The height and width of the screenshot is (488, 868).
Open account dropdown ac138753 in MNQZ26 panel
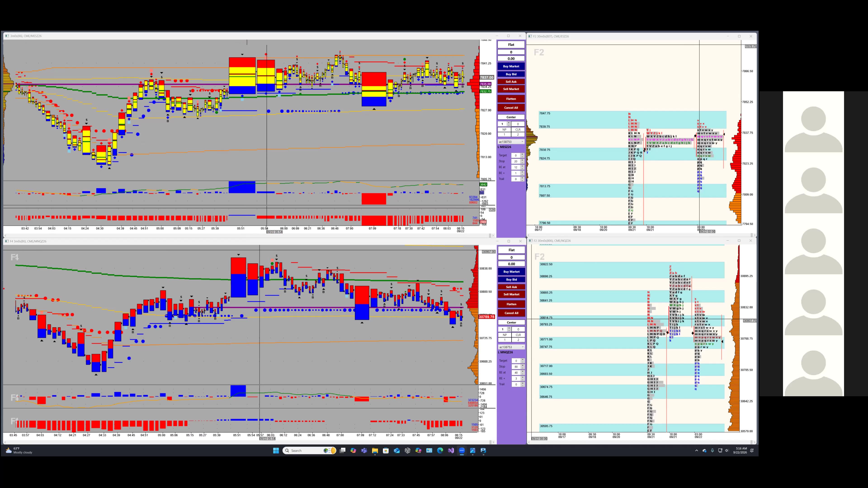click(x=511, y=347)
